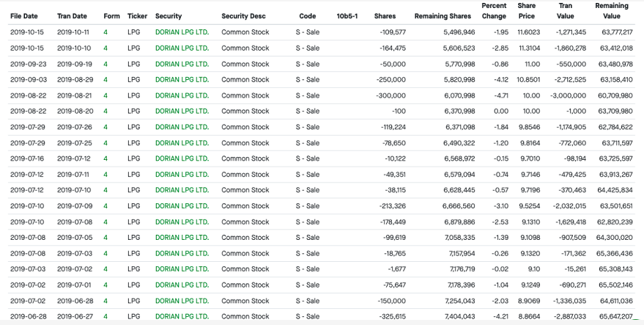Select share price 9.8546
Image resolution: width=644 pixels, height=325 pixels.
point(530,127)
